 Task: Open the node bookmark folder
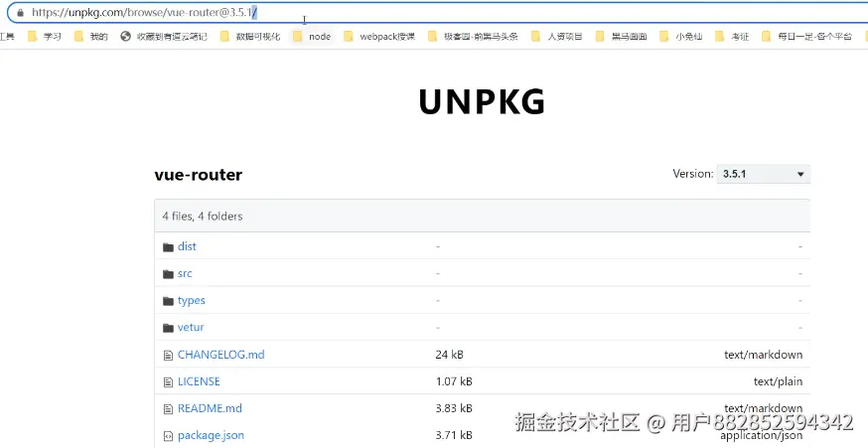[312, 37]
